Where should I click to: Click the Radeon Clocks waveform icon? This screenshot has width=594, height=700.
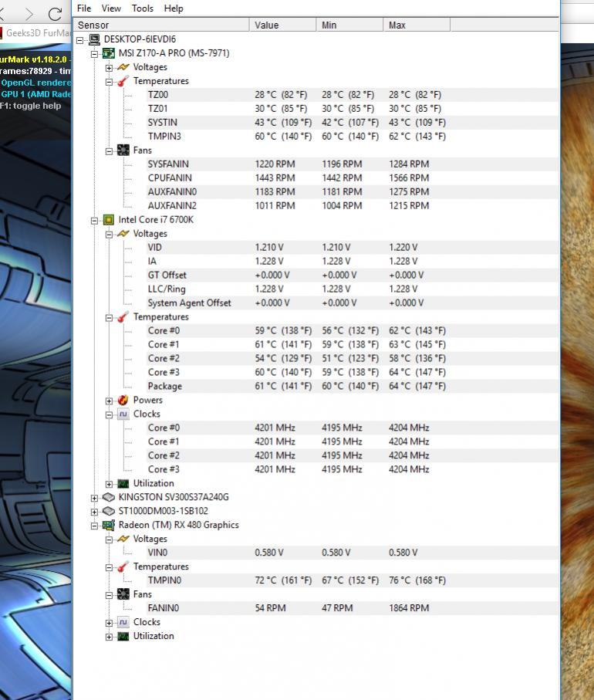123,622
